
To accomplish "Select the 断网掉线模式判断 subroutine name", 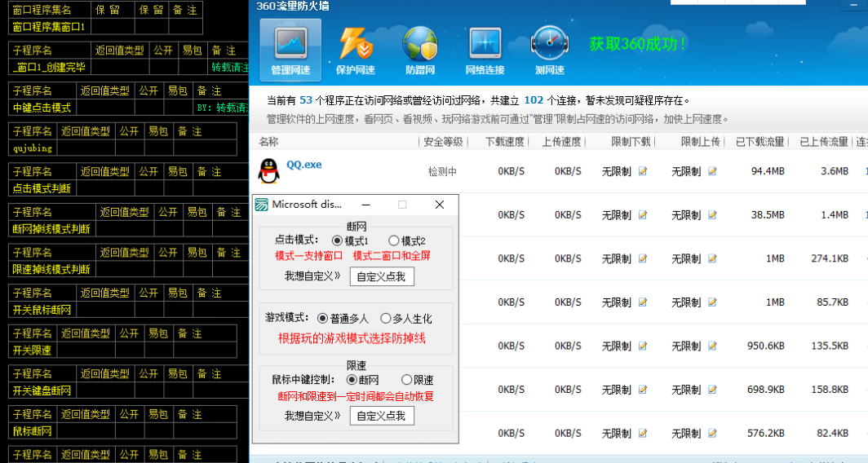I will point(52,228).
